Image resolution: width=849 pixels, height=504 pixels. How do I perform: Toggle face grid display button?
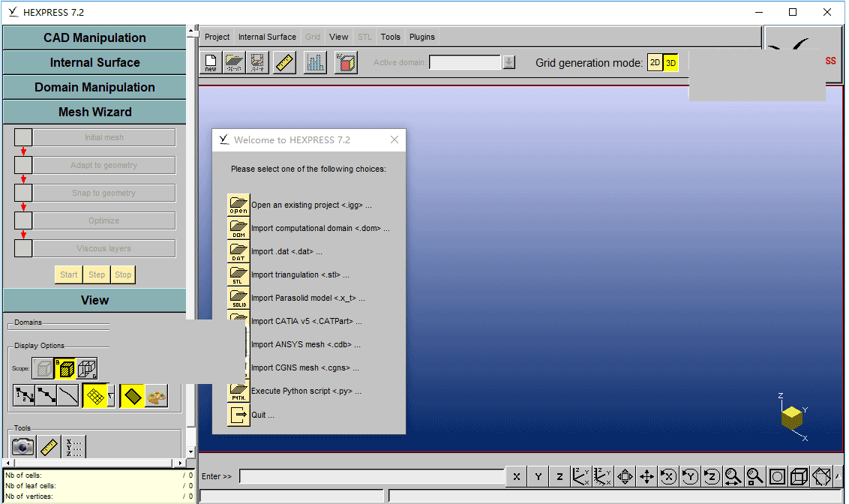click(x=95, y=396)
